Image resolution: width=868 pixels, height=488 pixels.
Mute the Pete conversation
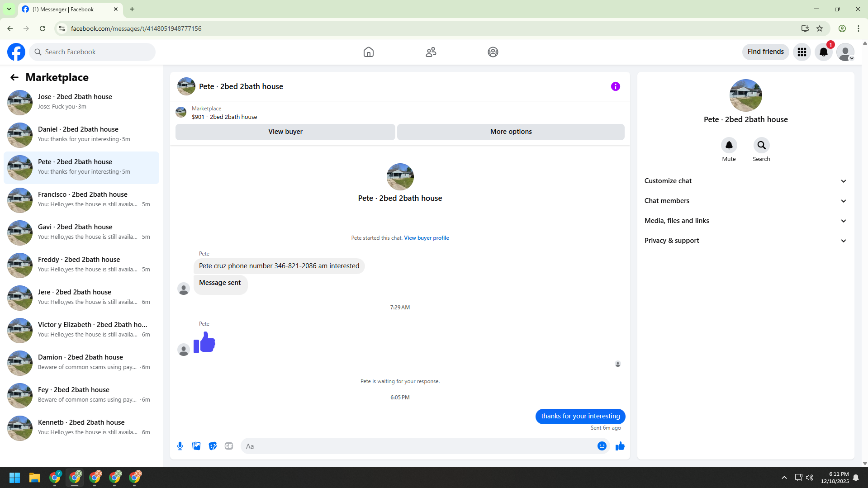[x=729, y=145]
